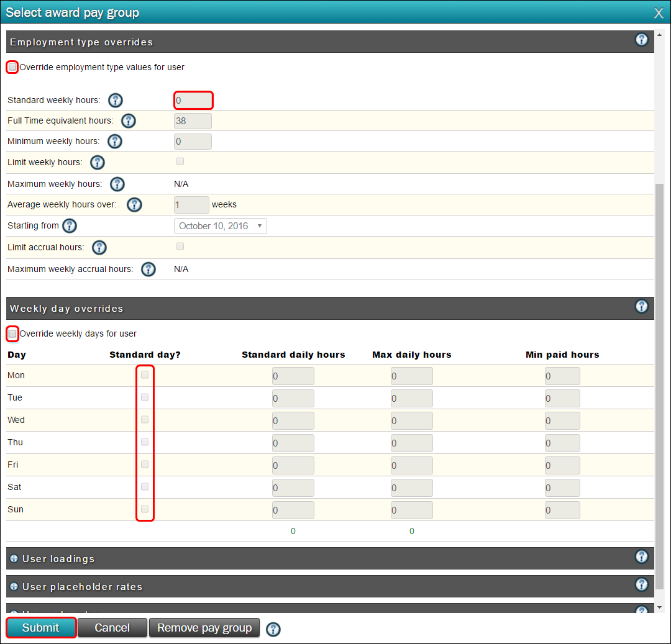Click the scroll down arrow

pos(659,607)
